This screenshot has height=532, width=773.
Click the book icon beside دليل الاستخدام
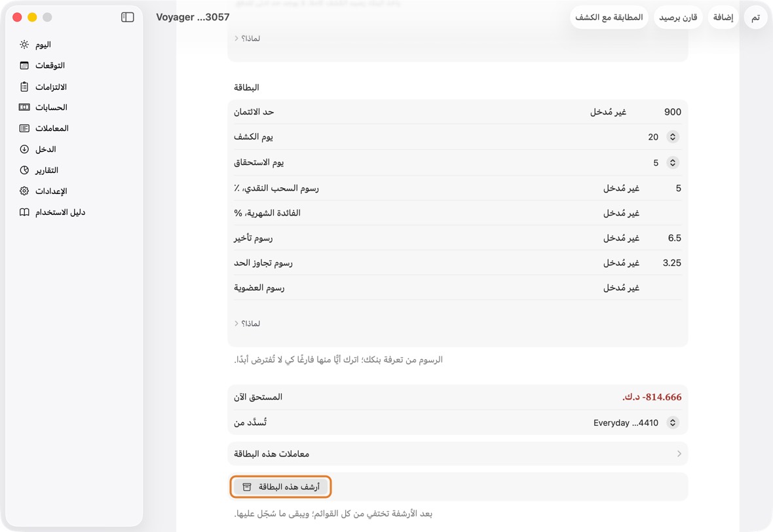click(x=24, y=212)
